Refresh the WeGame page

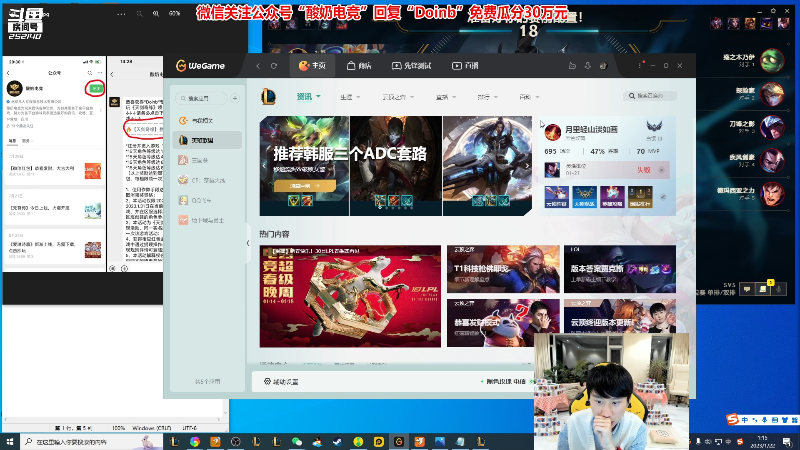274,66
